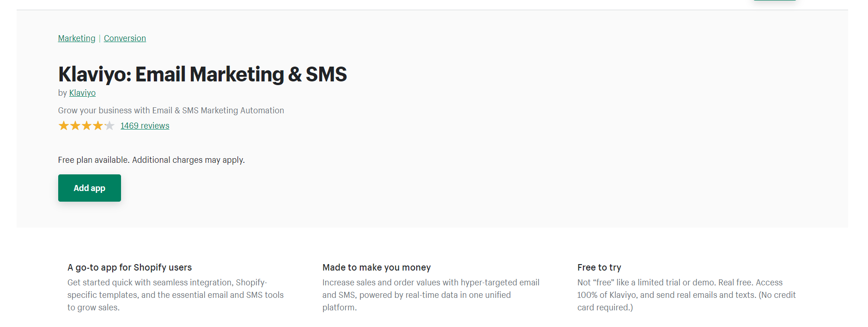
Task: Click the paragraph mentioning no credit card required
Action: 686,295
